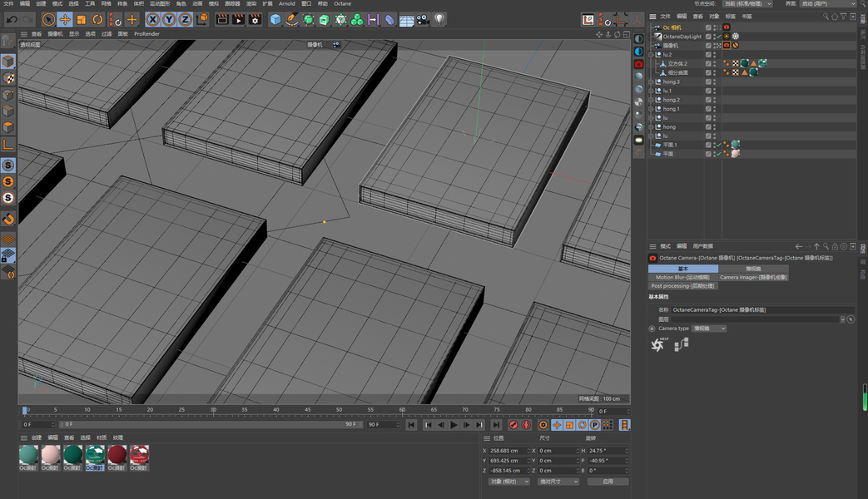868x499 pixels.
Task: Add a cube primitive from toolbar
Action: pyautogui.click(x=275, y=19)
